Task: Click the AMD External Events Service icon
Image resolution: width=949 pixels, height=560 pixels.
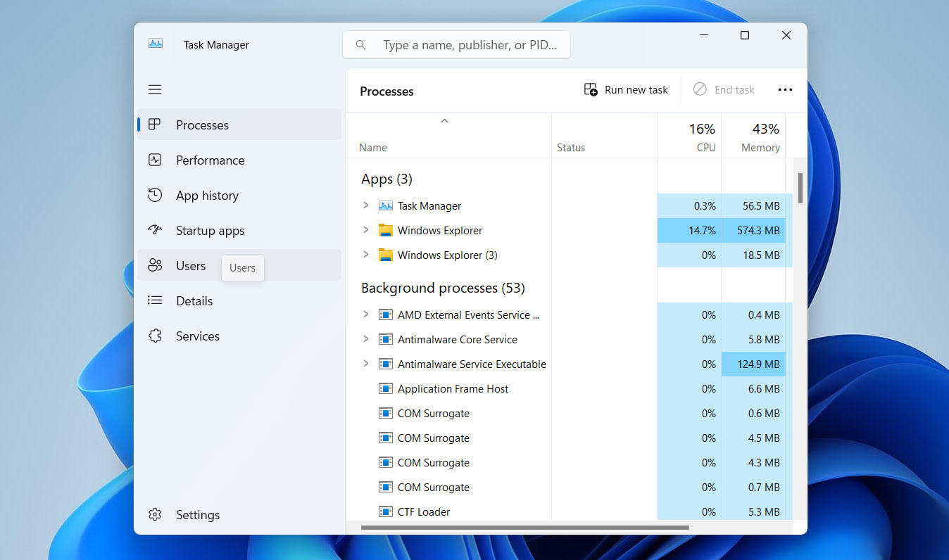Action: click(385, 314)
